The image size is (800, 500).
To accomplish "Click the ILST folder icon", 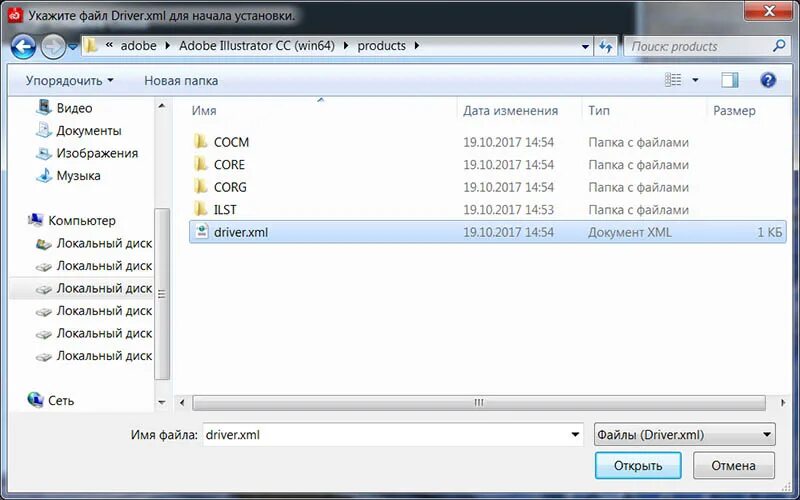I will coord(201,209).
